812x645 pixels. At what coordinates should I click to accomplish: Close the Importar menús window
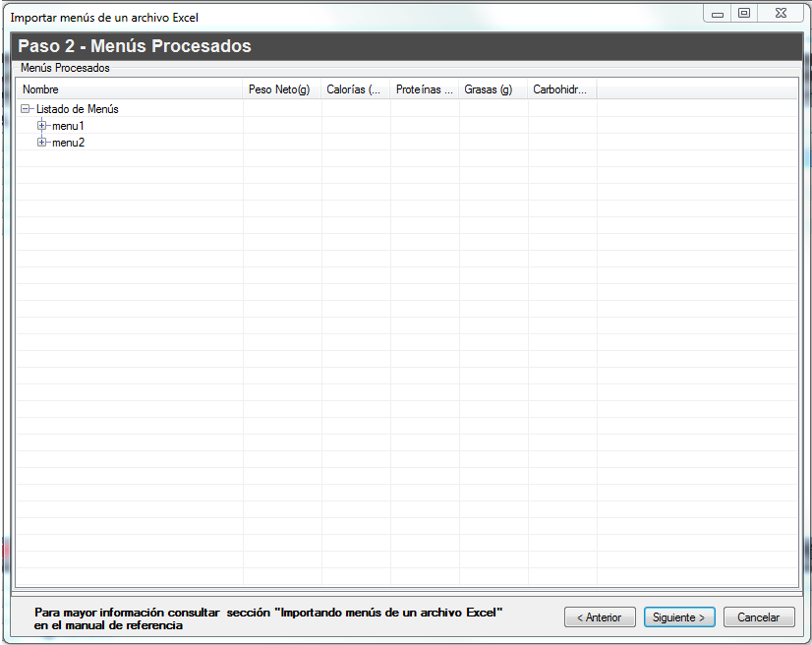click(781, 14)
